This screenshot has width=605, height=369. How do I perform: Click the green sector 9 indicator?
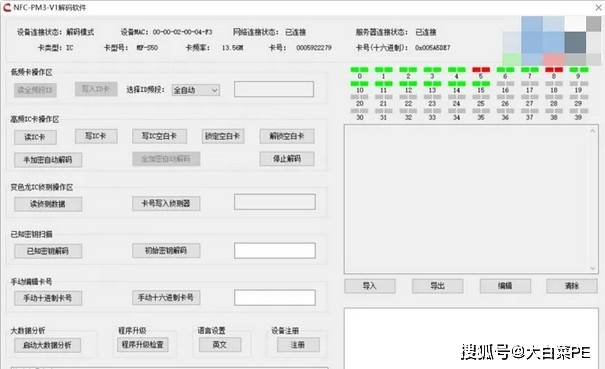pyautogui.click(x=579, y=69)
